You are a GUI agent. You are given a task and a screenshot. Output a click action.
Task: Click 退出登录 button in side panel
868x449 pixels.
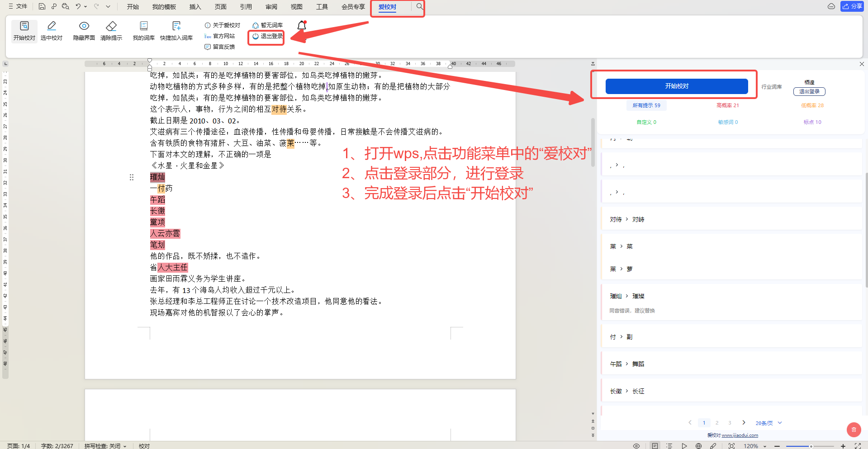coord(809,91)
